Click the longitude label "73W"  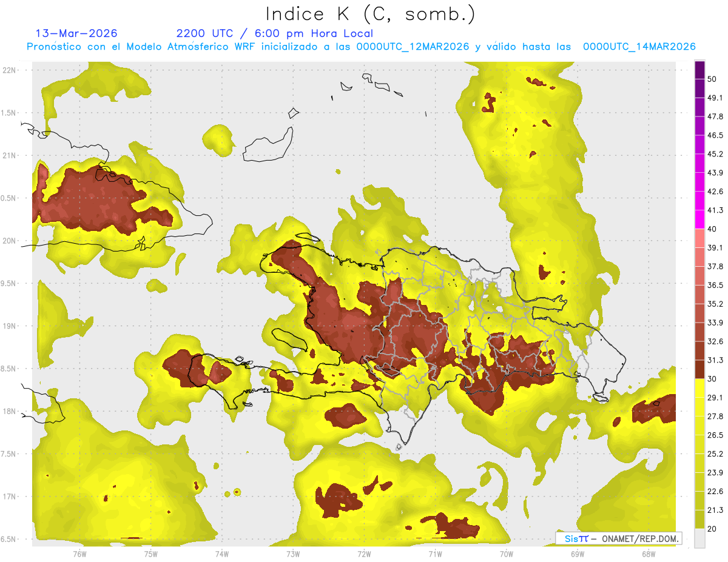(293, 554)
